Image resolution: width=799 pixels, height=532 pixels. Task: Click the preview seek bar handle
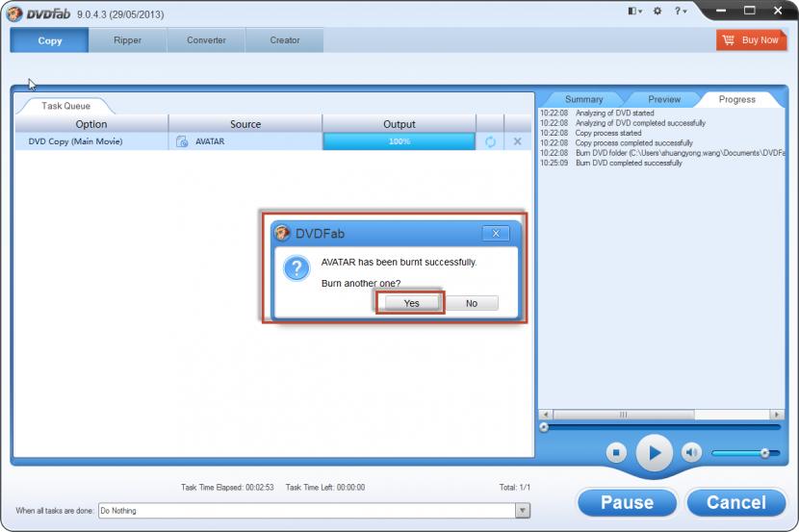pos(544,427)
